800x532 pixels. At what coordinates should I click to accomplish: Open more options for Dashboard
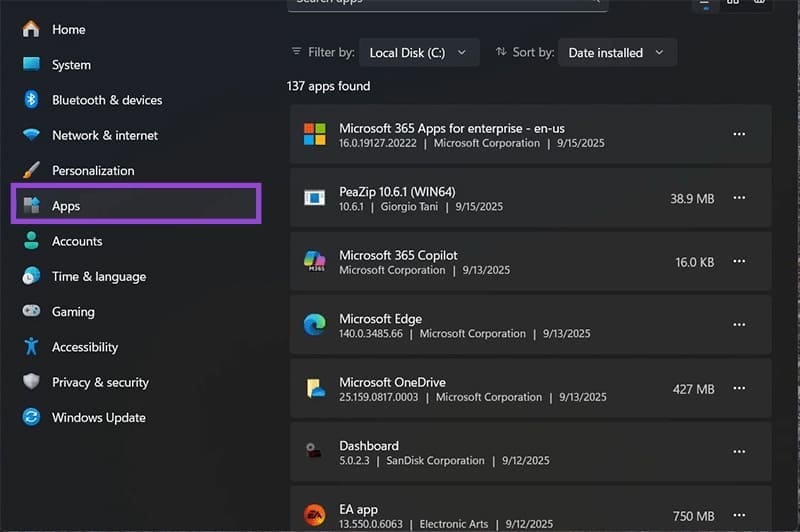pos(739,451)
